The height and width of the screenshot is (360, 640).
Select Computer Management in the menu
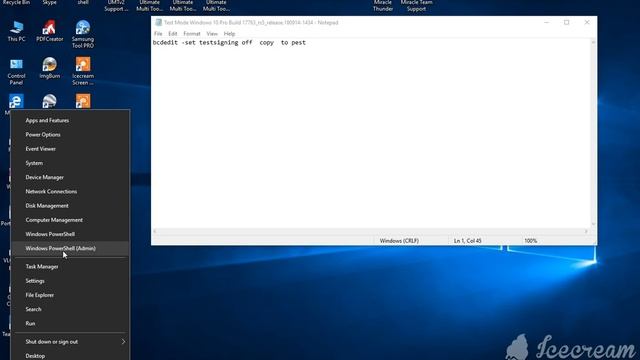(70, 220)
